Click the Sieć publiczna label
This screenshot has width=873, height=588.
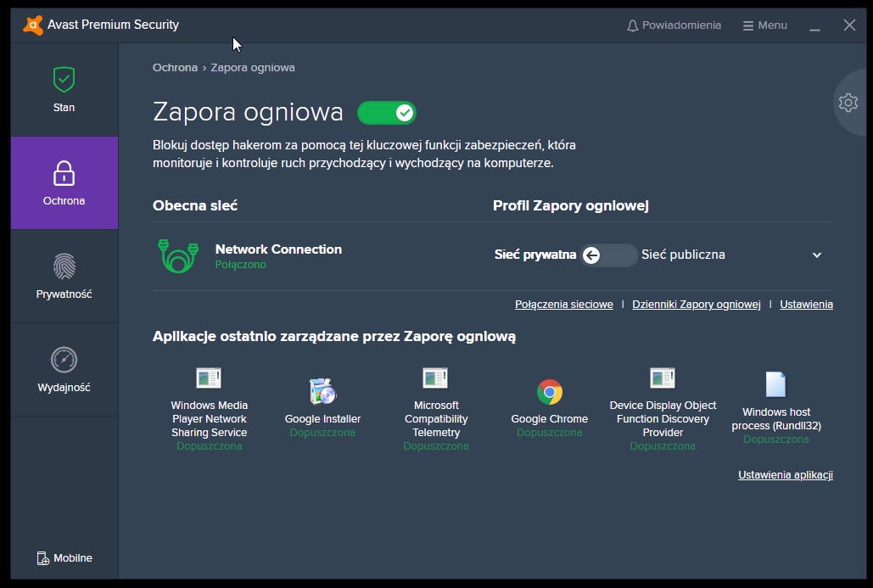point(683,255)
